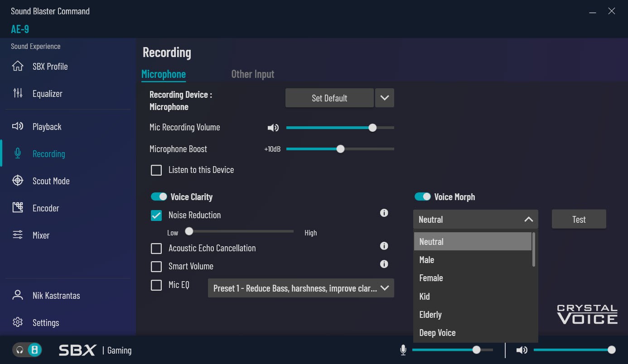Minimize the Sound Blaster Command window
This screenshot has width=628, height=364.
coord(593,12)
